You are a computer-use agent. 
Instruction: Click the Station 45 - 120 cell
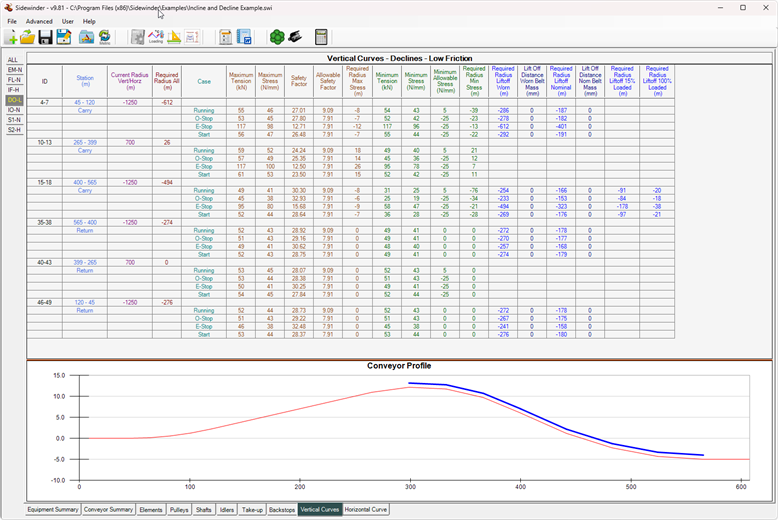[83, 102]
